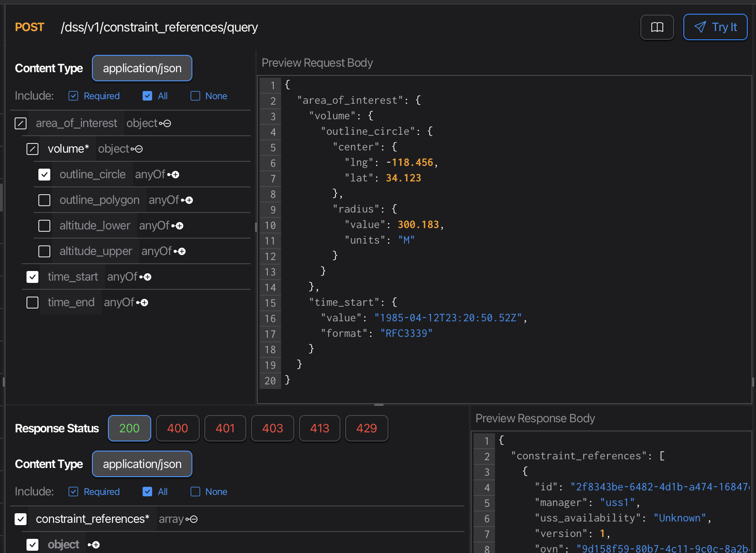Viewport: 756px width, 553px height.
Task: Uncheck the outline_circle checkbox
Action: coord(44,175)
